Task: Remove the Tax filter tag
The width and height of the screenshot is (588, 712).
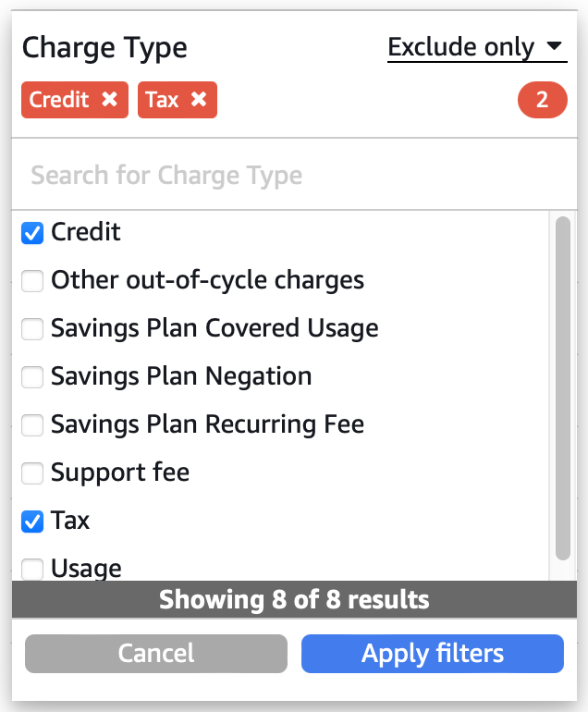Action: pos(199,100)
